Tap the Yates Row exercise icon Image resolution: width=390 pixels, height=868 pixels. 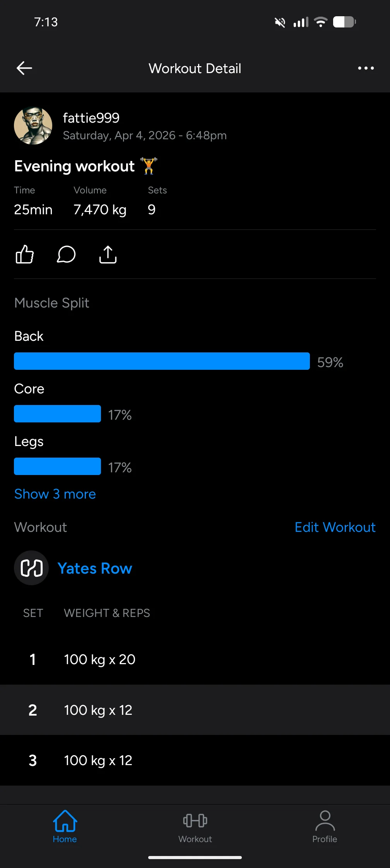coord(31,568)
